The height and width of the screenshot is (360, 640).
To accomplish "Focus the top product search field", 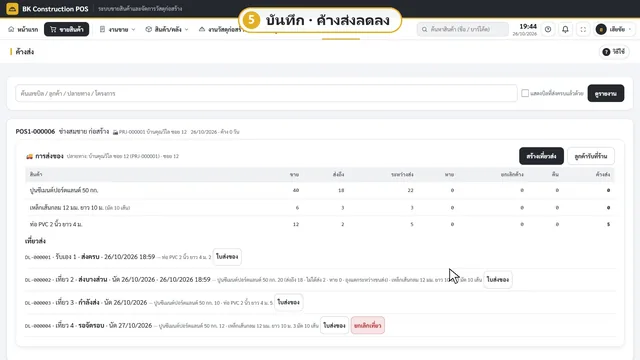I will [462, 29].
